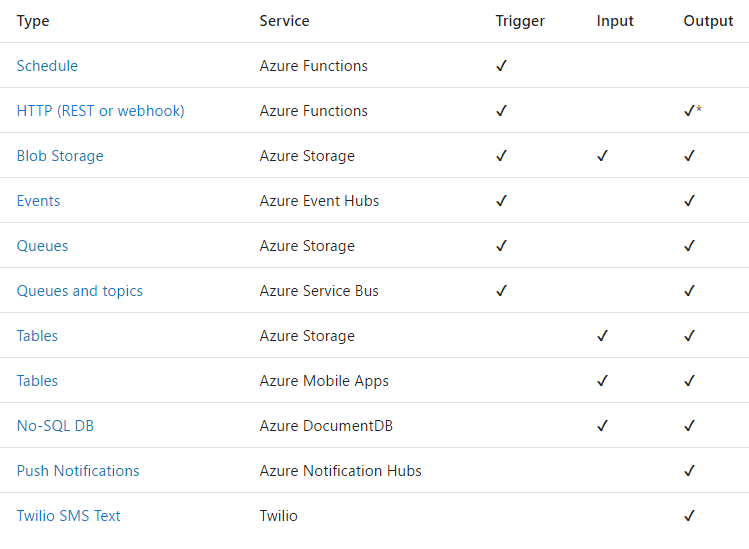
Task: Click the Input checkmark for No-SQL DB
Action: (602, 425)
